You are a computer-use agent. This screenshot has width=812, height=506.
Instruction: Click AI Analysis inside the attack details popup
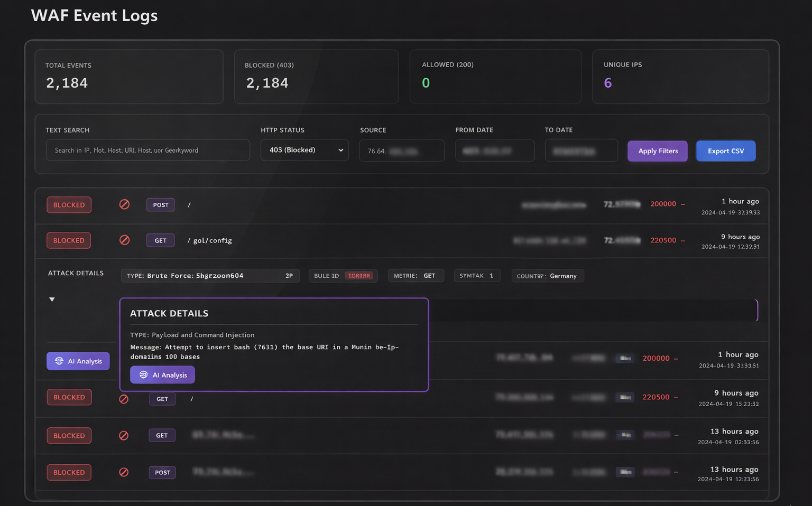click(x=162, y=374)
